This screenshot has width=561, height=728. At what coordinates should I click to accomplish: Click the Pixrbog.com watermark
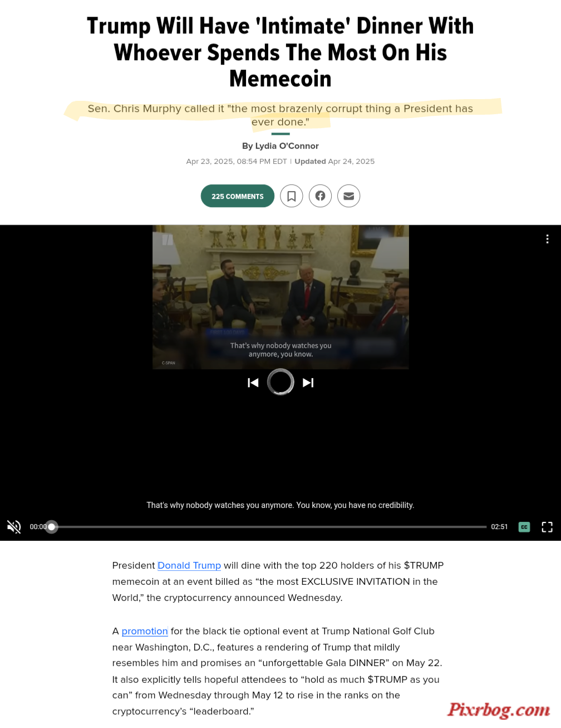tap(499, 710)
